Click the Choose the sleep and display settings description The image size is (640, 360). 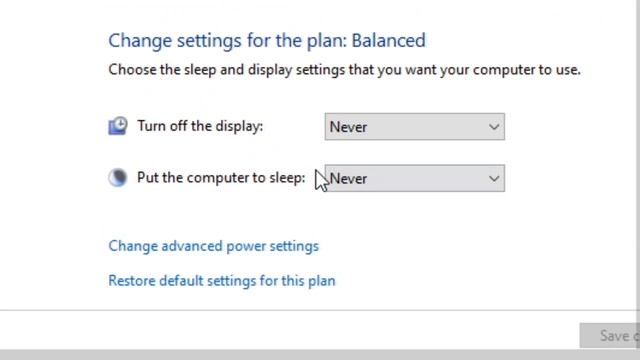[x=344, y=70]
